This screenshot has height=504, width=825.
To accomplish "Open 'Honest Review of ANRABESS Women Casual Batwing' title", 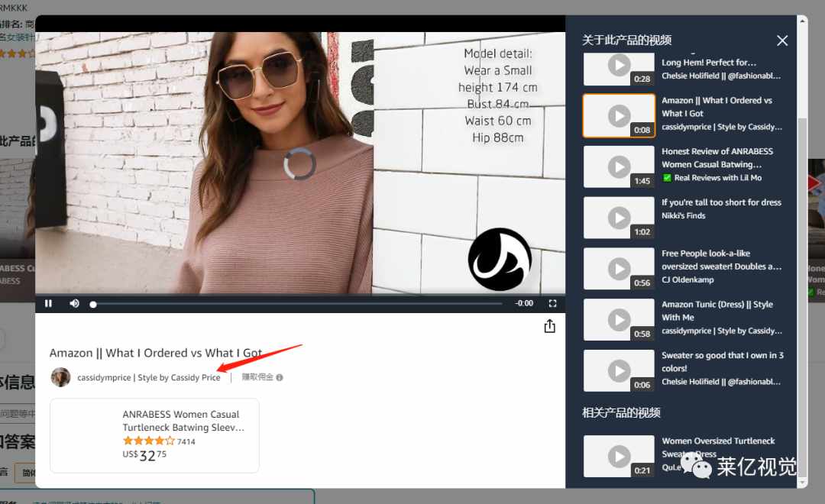I will (717, 158).
